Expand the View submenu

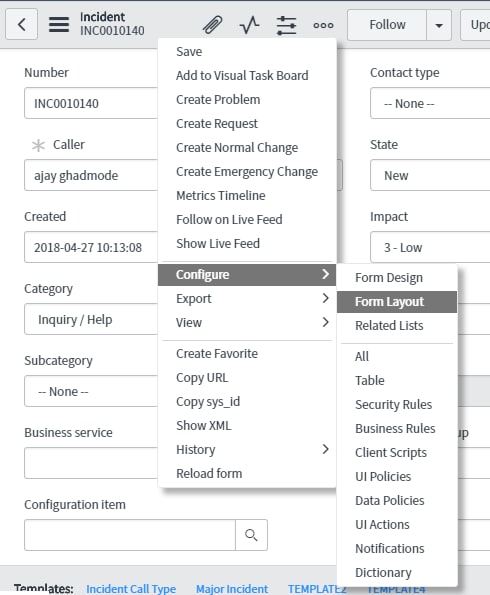point(247,323)
